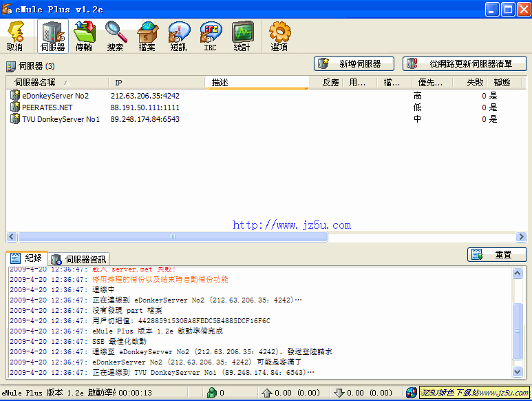Click the server list header icon beside 伺服器 (3)
The width and height of the screenshot is (532, 401).
11,66
